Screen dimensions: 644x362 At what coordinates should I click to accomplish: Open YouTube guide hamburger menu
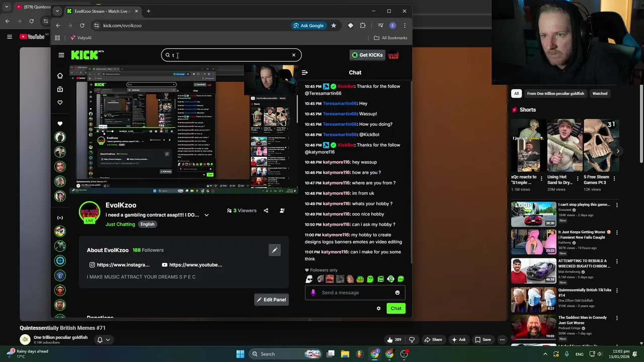[x=9, y=37]
